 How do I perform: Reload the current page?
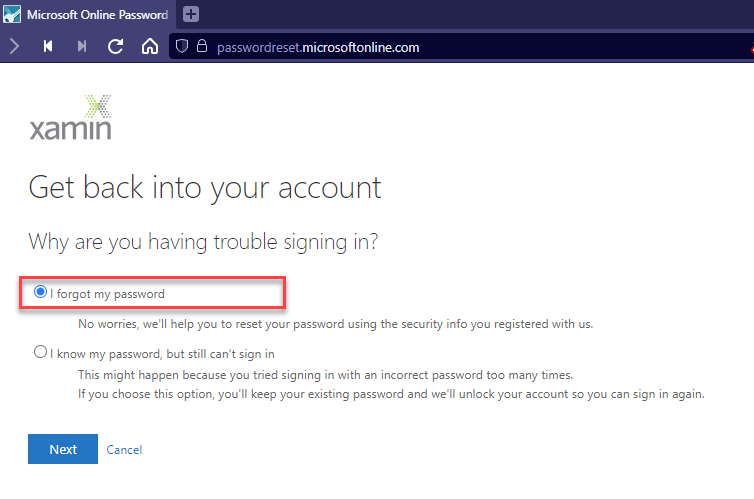point(115,47)
